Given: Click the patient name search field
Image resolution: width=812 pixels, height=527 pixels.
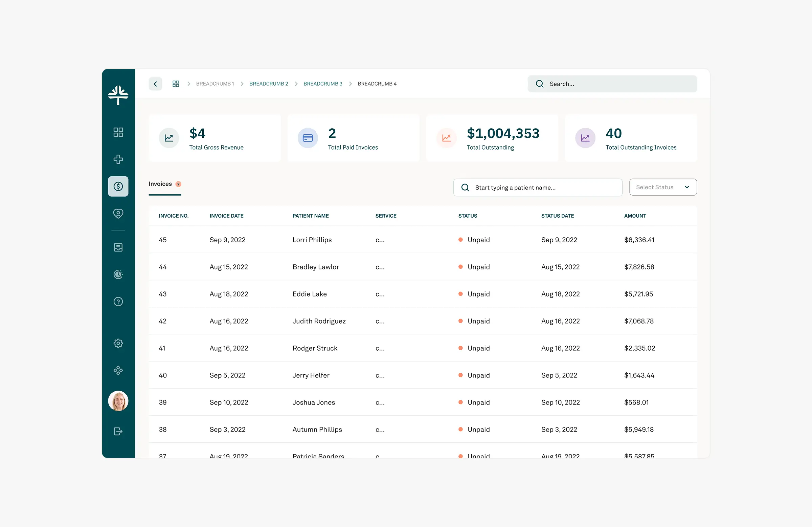Looking at the screenshot, I should coord(542,188).
